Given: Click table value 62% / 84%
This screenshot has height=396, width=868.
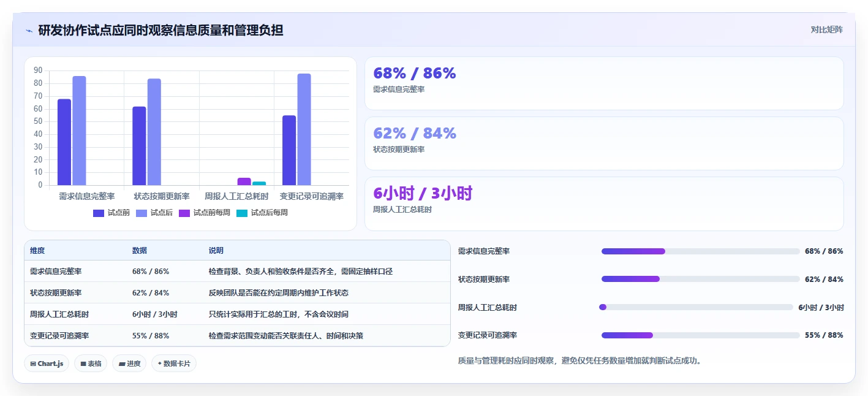Looking at the screenshot, I should (151, 292).
